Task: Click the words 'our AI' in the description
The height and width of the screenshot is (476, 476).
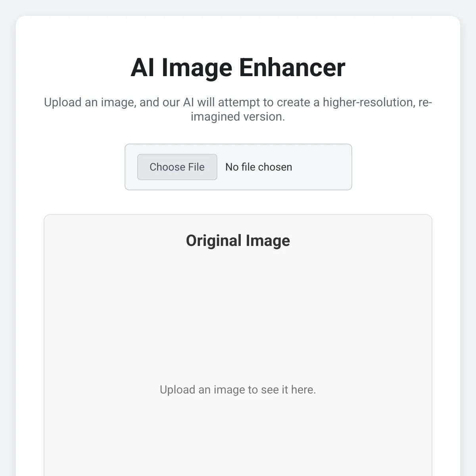Action: coord(178,102)
